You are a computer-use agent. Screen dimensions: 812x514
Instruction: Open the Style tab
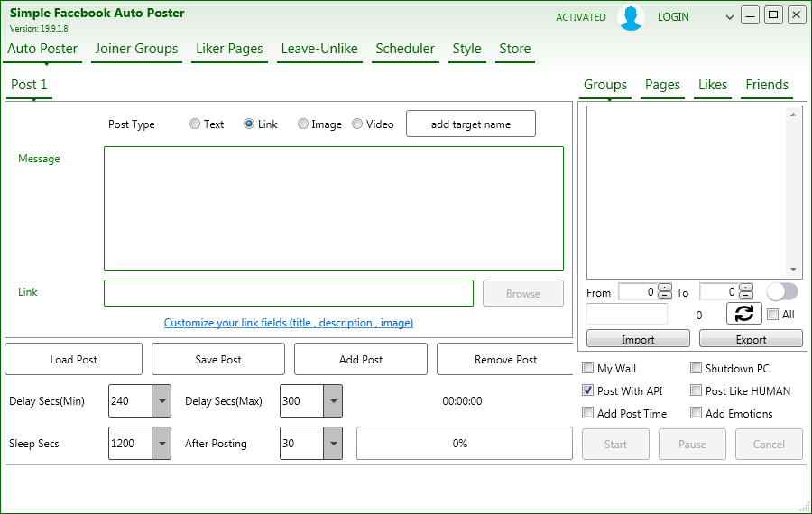click(x=467, y=49)
